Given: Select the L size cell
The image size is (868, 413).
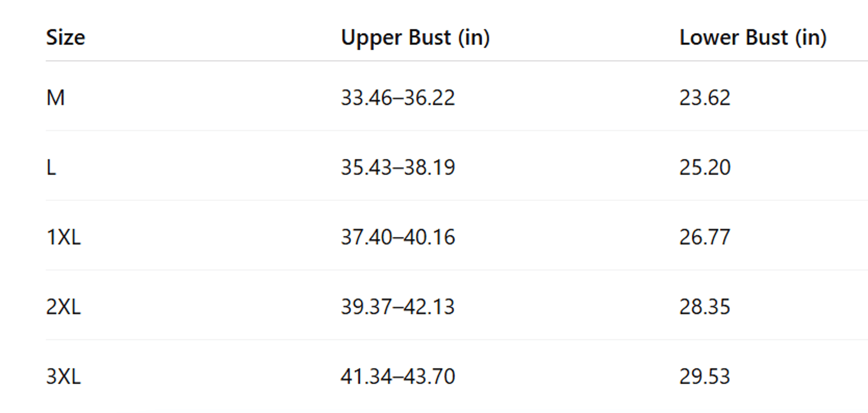Looking at the screenshot, I should point(51,168).
